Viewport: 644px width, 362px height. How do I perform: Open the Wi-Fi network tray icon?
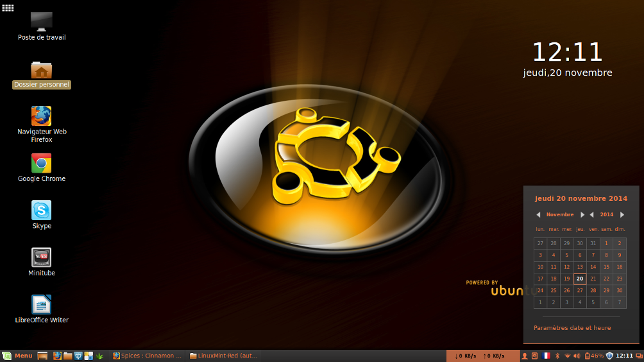(567, 356)
